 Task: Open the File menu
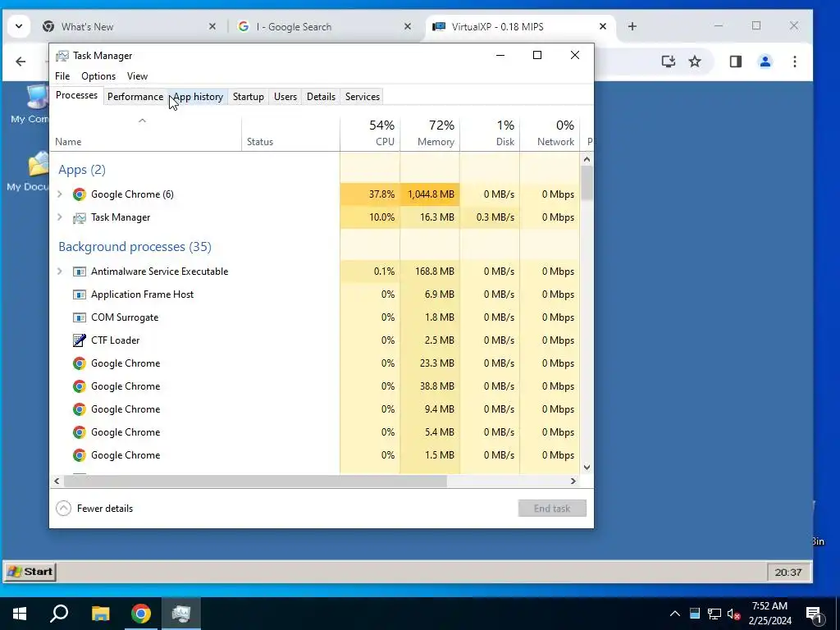point(62,76)
